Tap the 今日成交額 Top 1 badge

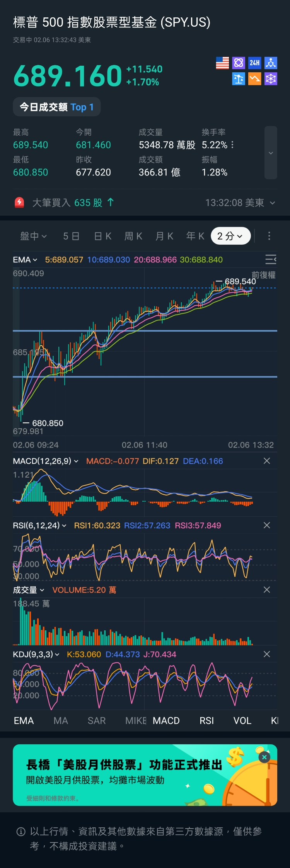tap(57, 107)
